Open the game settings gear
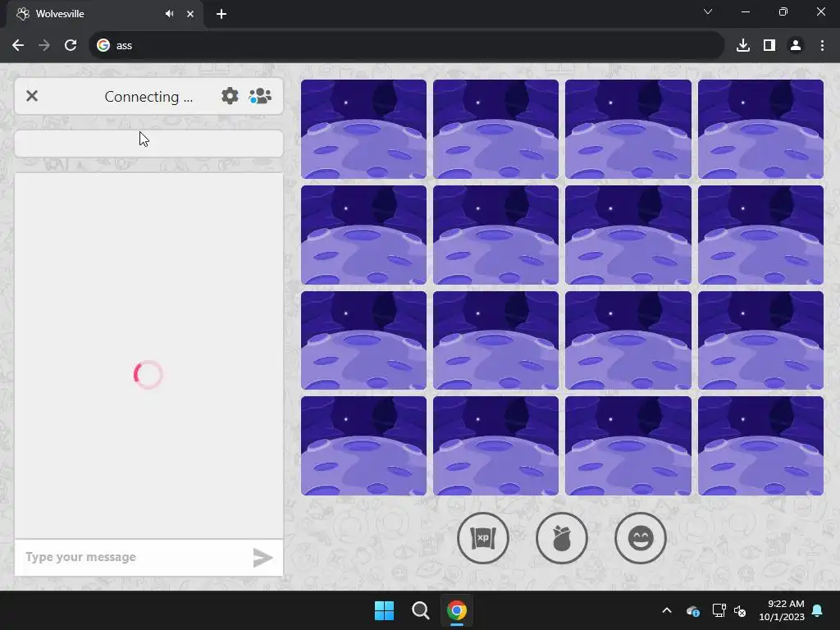 [230, 97]
